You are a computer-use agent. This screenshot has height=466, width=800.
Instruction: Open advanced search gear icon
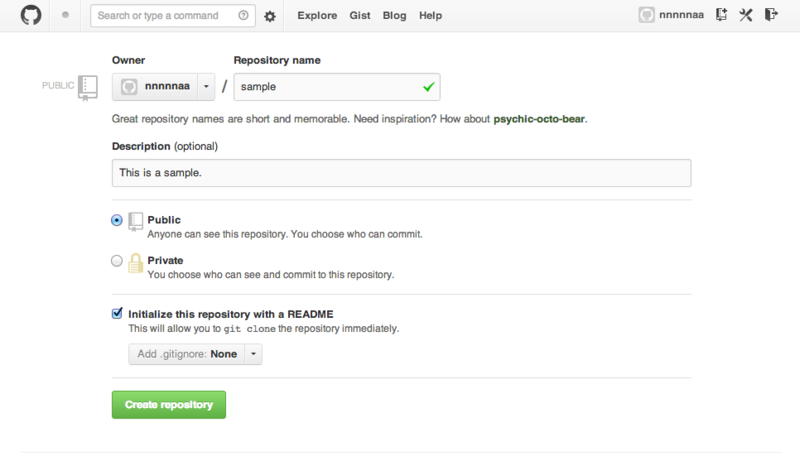[270, 16]
